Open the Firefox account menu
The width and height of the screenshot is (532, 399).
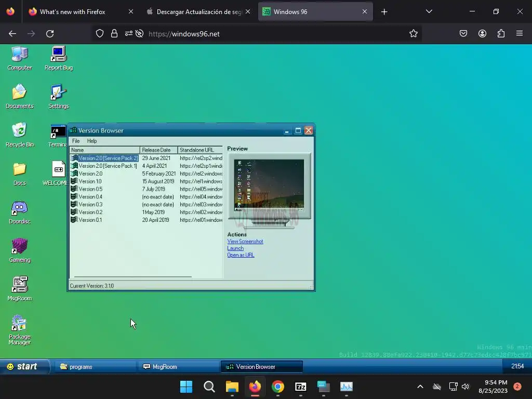click(482, 34)
